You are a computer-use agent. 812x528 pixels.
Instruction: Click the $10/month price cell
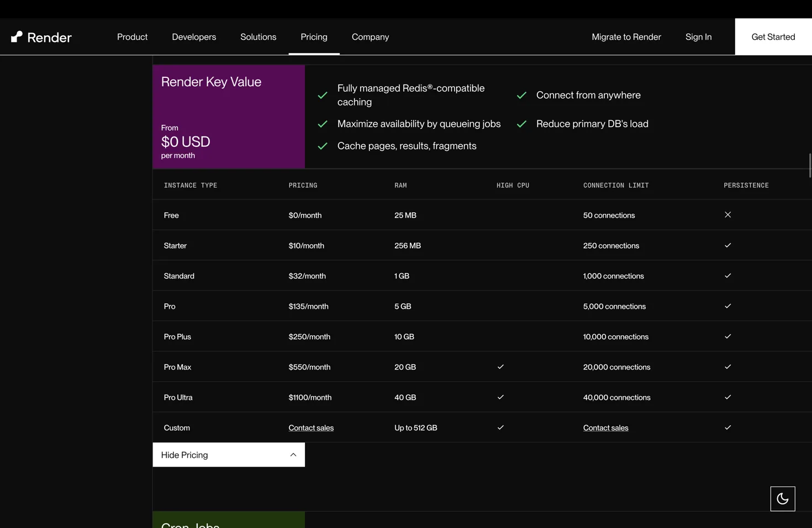[x=306, y=246]
